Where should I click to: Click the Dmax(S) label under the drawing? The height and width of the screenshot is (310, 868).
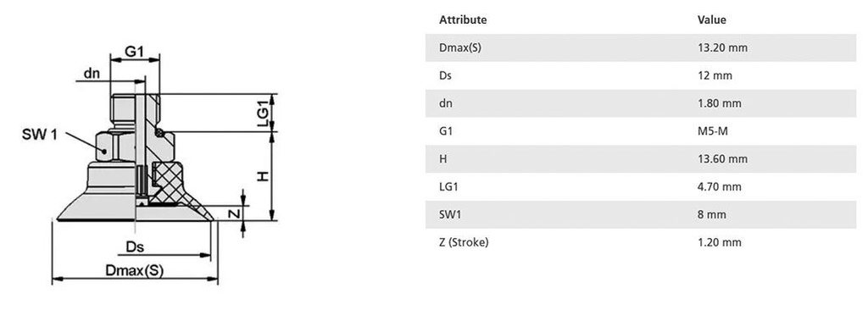coord(135,271)
